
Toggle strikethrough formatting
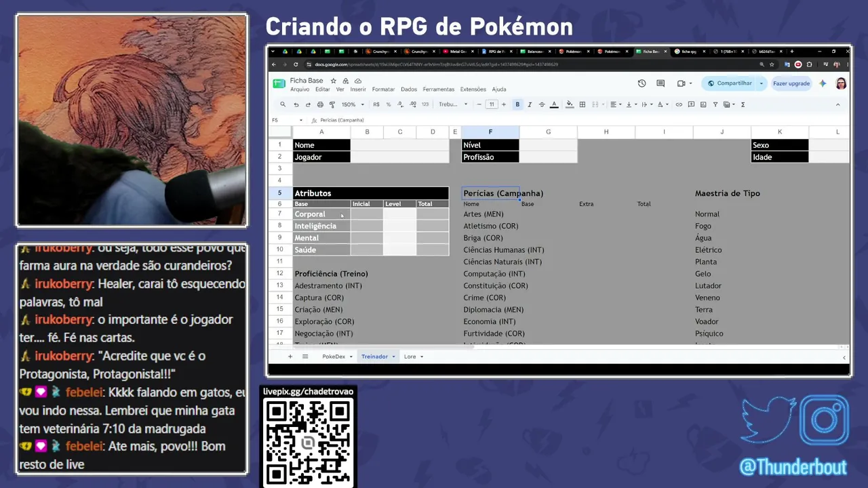point(541,104)
